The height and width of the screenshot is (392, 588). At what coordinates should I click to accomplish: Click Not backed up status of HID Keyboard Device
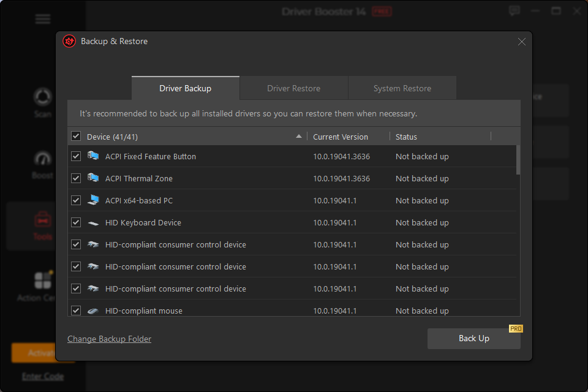[x=422, y=223]
